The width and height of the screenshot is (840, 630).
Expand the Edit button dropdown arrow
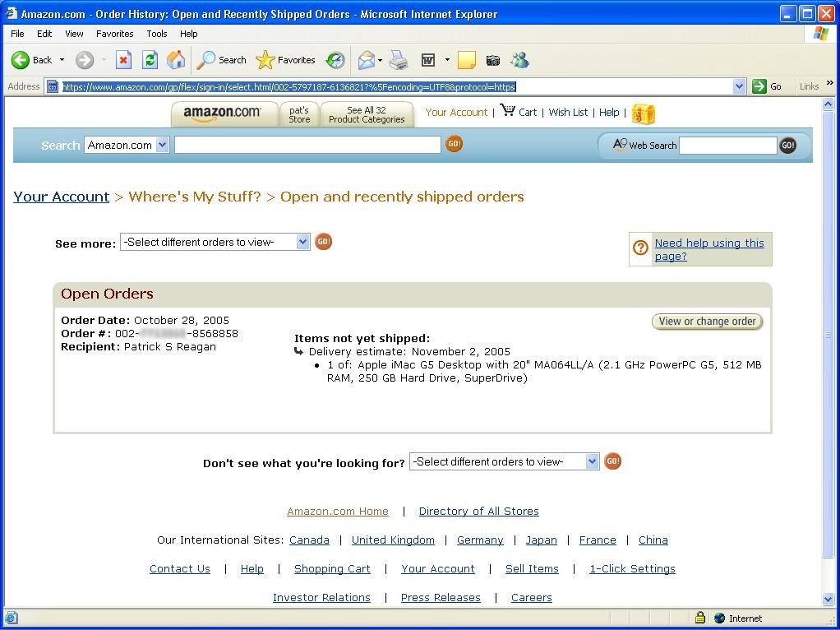pyautogui.click(x=447, y=60)
